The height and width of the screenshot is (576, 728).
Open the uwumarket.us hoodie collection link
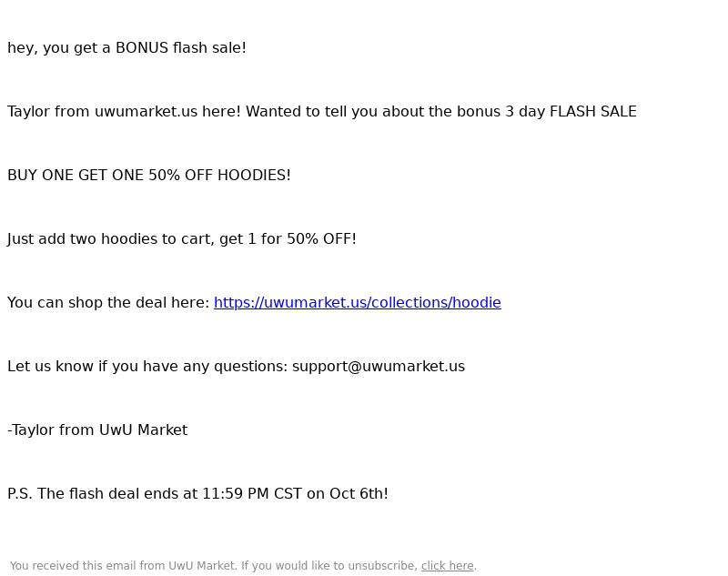(357, 303)
